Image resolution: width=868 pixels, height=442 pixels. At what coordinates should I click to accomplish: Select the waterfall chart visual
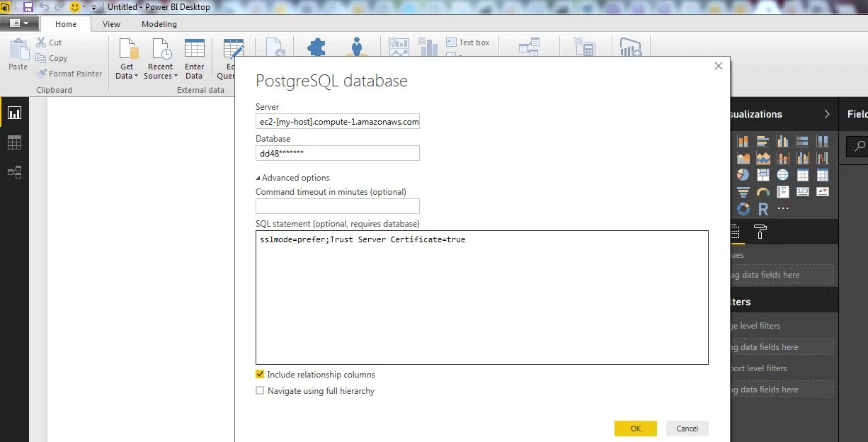[823, 158]
